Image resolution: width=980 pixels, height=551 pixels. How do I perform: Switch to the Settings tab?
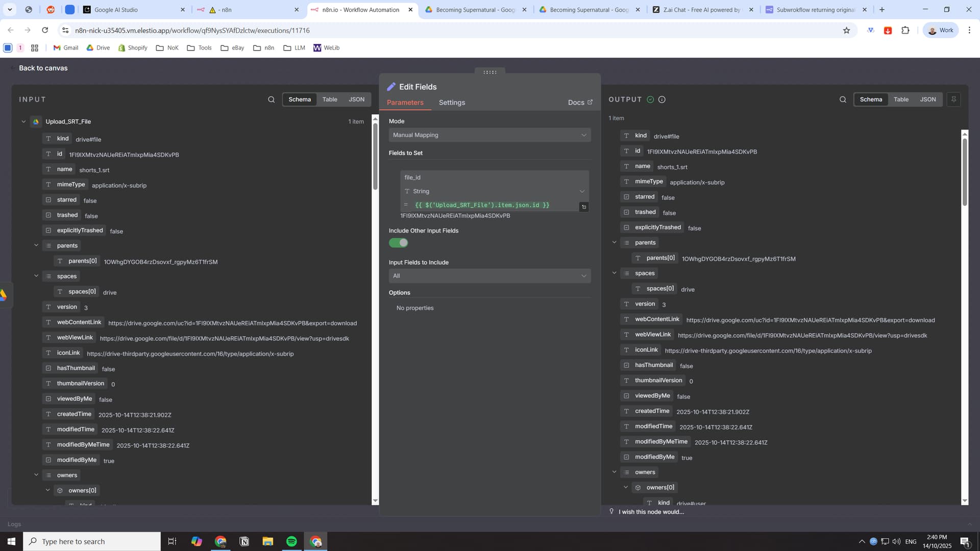452,103
